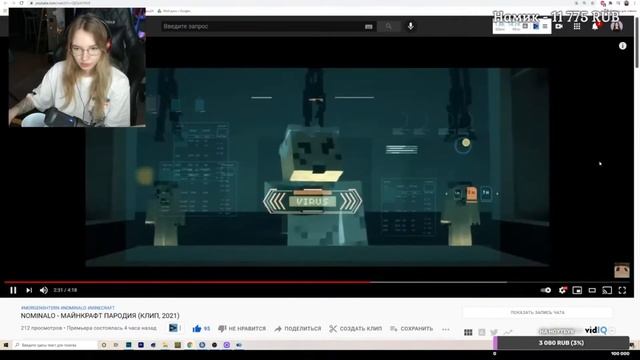Pause the YouTube video
This screenshot has height=360, width=640.
coord(13,290)
